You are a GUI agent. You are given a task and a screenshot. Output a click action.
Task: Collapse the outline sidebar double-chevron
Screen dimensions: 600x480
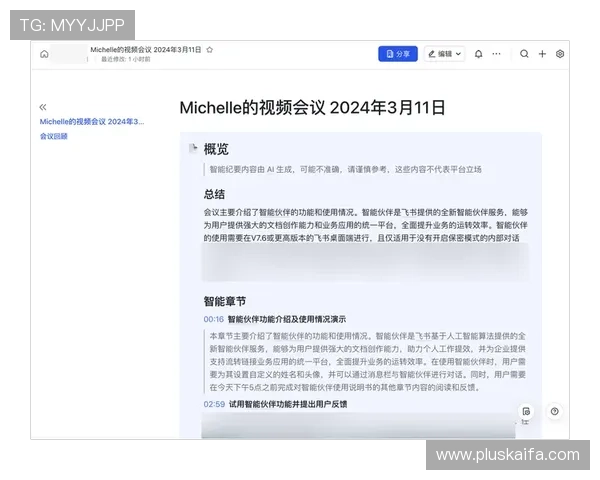43,107
